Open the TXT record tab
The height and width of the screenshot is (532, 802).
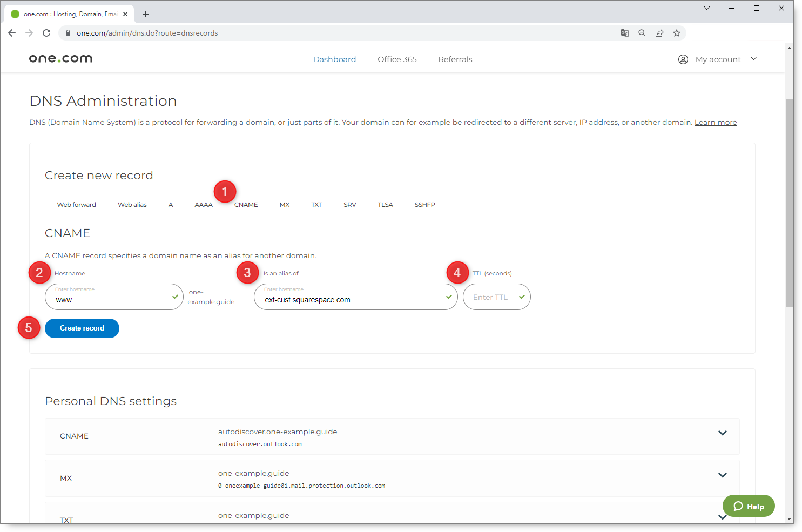(x=316, y=205)
